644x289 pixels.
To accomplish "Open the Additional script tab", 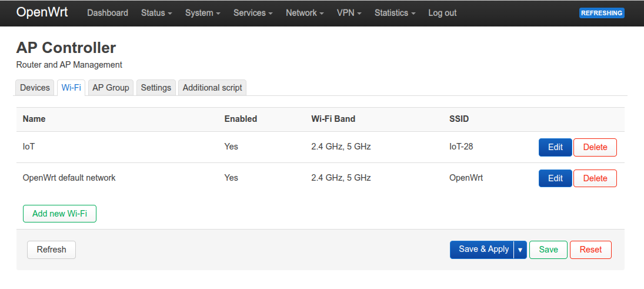I will (x=212, y=88).
